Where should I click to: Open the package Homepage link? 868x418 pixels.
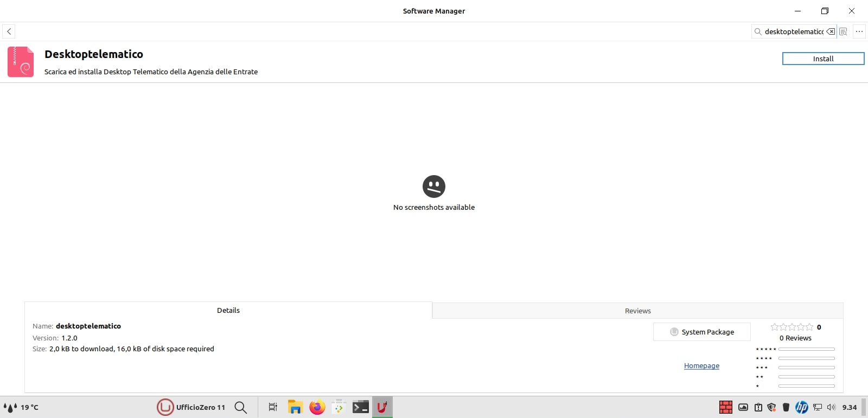pos(701,366)
